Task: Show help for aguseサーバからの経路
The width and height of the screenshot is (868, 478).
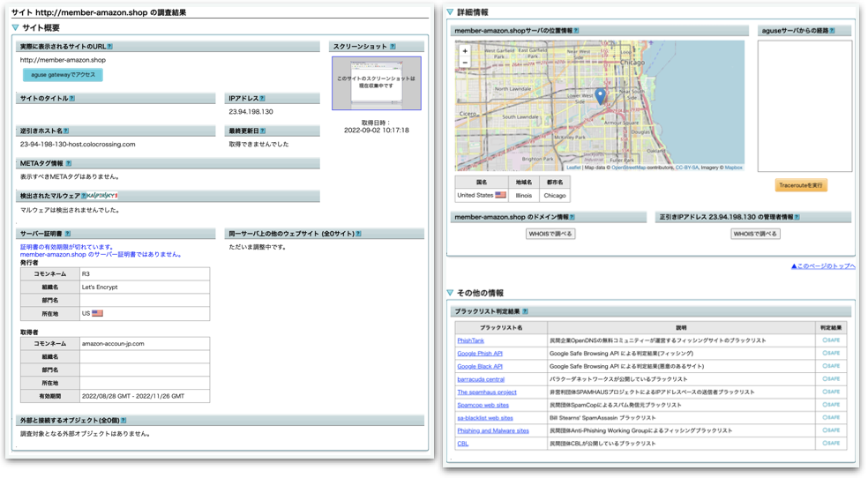Action: click(x=832, y=31)
